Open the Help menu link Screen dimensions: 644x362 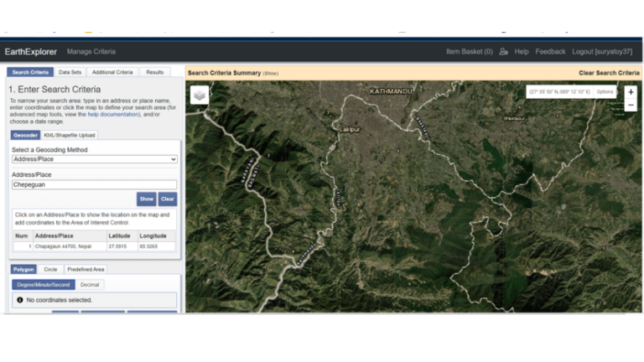click(522, 52)
